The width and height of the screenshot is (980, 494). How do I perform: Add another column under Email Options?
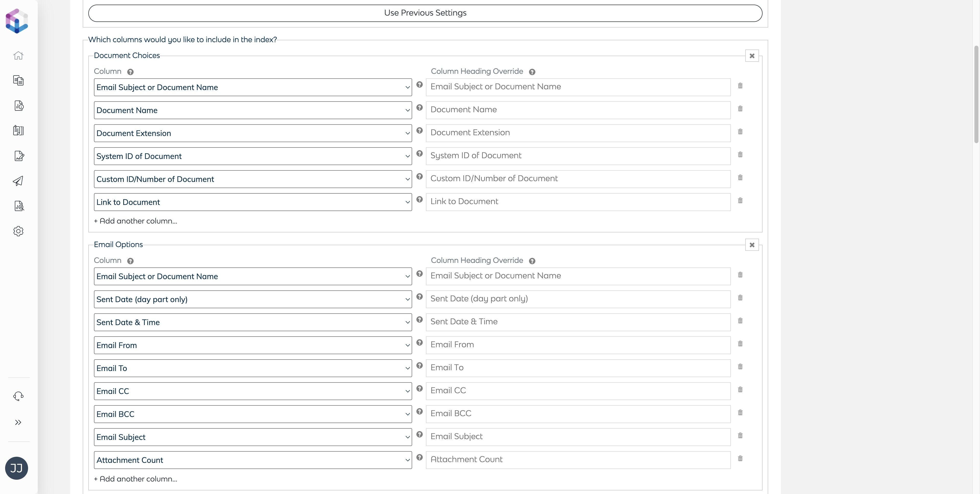(x=136, y=479)
